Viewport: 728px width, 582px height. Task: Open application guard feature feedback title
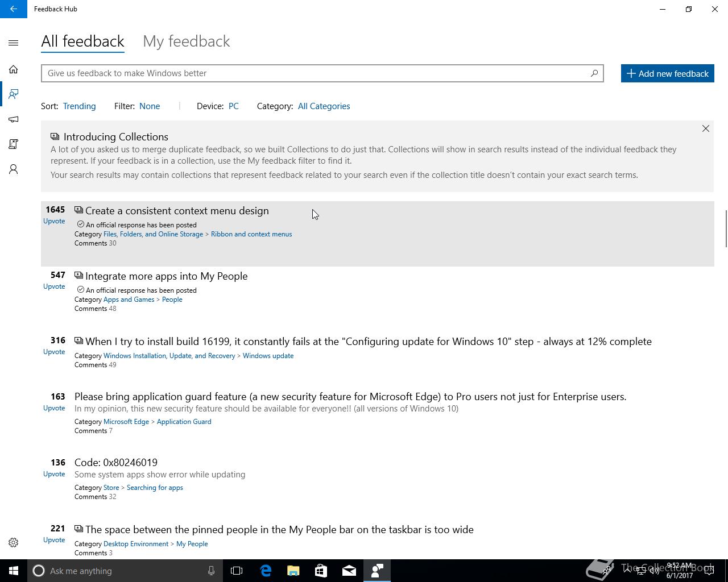[350, 397]
